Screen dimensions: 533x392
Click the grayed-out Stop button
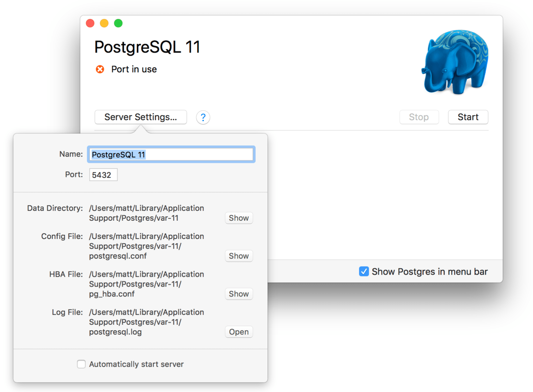click(419, 117)
